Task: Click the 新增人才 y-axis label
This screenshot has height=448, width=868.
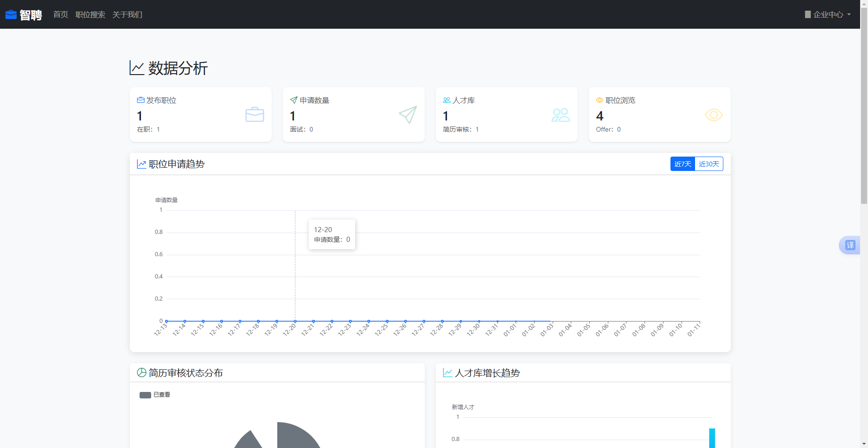Action: click(x=463, y=407)
